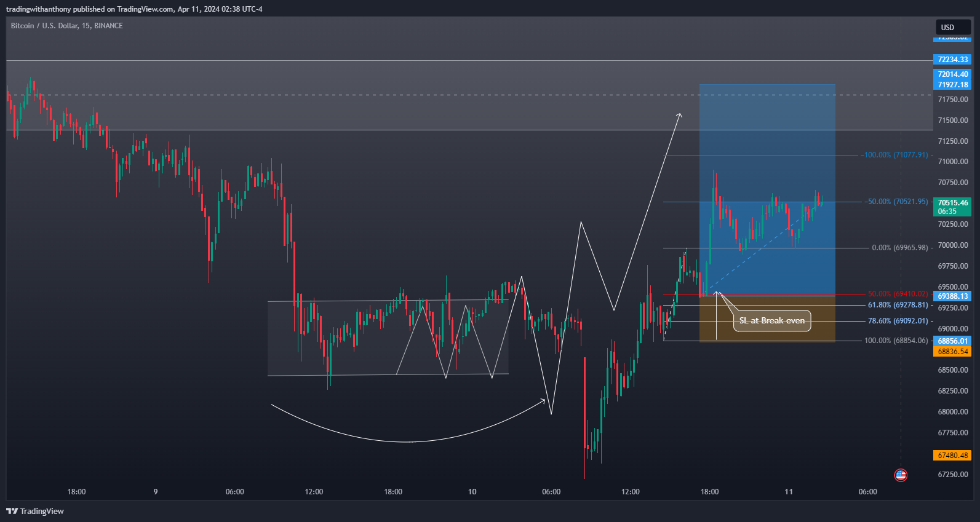980x522 pixels.
Task: Click 67250.00 on the price scale
Action: [953, 475]
